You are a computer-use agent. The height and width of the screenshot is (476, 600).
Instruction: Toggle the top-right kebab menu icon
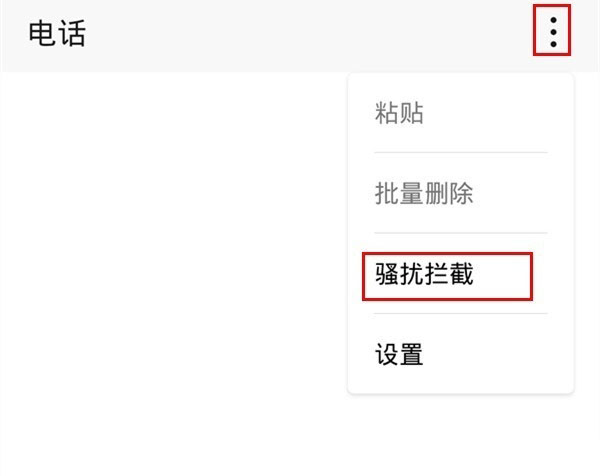[x=553, y=31]
